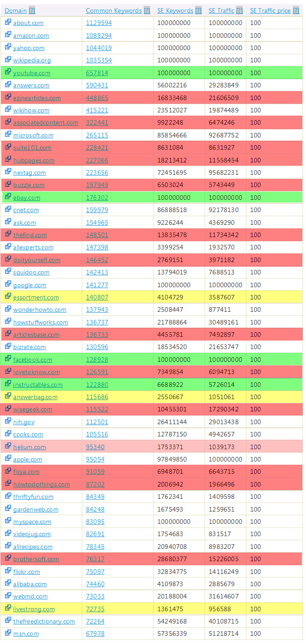Image resolution: width=306 pixels, height=644 pixels.
Task: Select SE Traffic value 877411
Action: click(x=220, y=309)
